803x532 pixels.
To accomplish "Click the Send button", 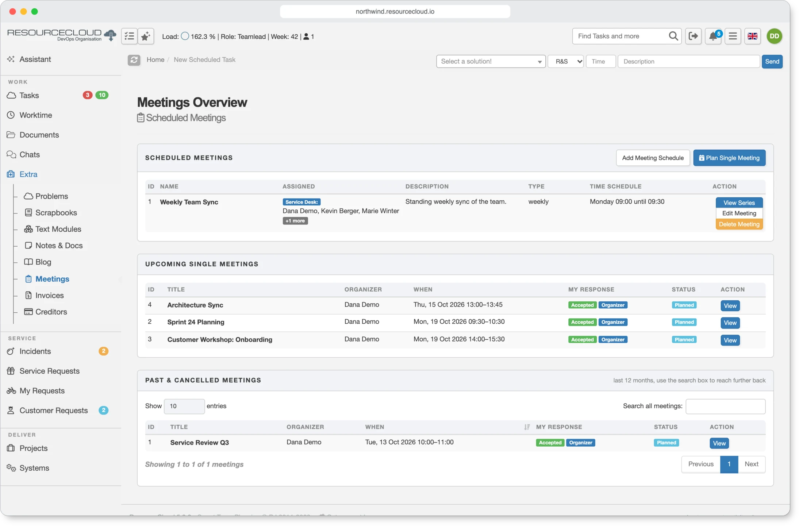I will click(x=772, y=61).
